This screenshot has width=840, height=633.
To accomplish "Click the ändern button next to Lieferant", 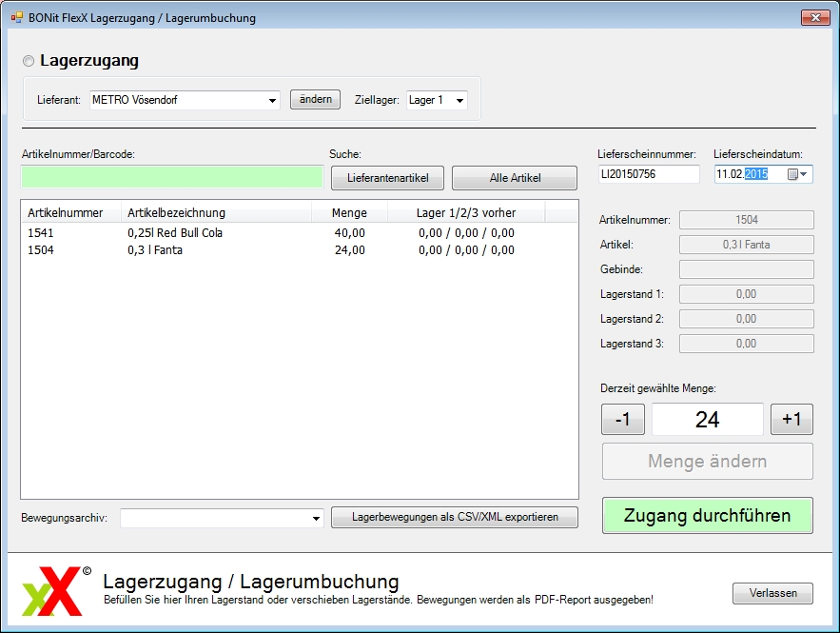I will click(x=315, y=99).
